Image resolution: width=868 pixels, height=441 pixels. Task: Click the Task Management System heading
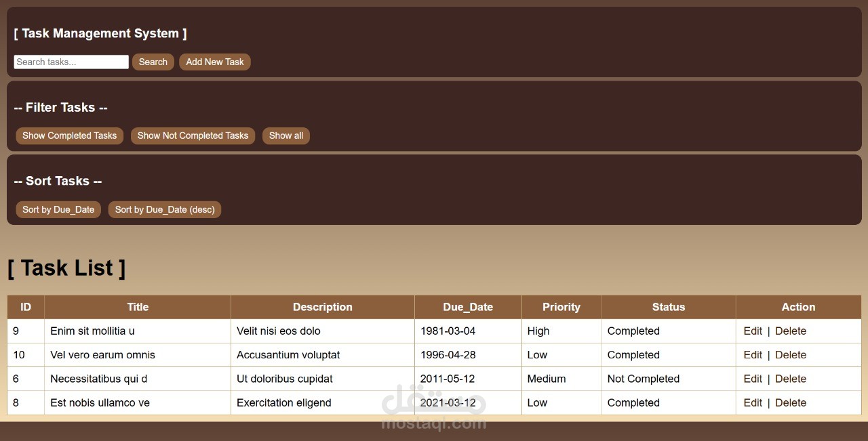[100, 33]
